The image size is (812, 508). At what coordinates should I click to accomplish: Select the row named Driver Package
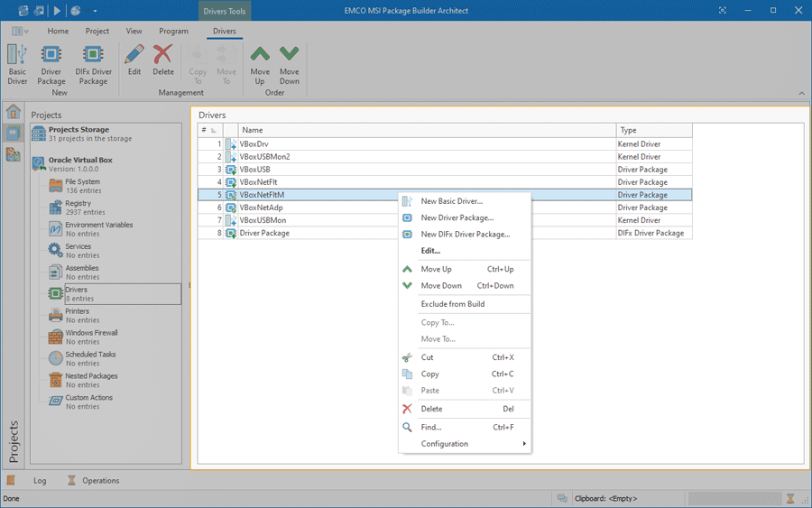pos(445,233)
